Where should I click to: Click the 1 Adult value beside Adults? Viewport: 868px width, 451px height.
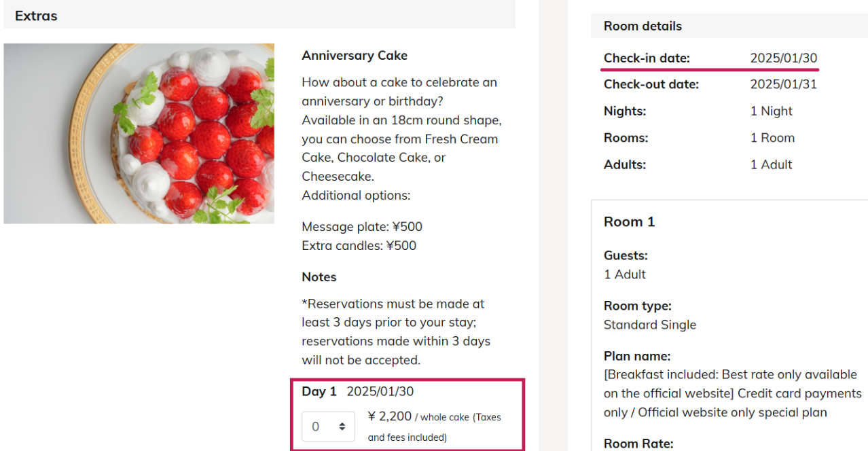pyautogui.click(x=771, y=164)
